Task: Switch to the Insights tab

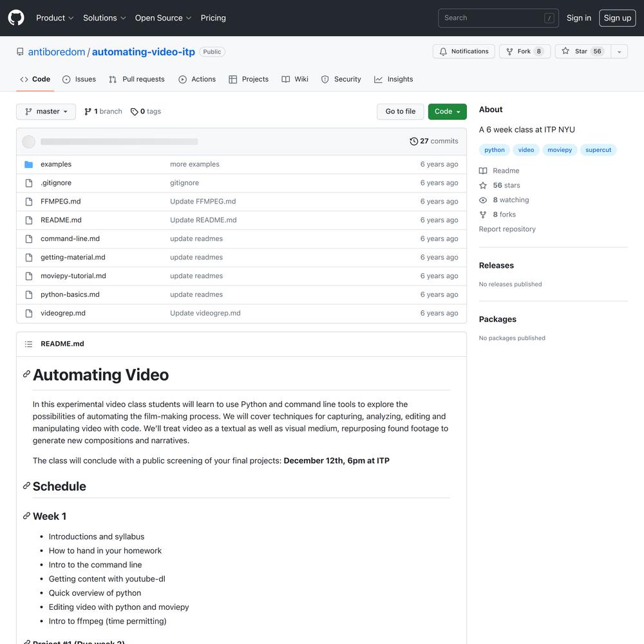Action: 393,79
